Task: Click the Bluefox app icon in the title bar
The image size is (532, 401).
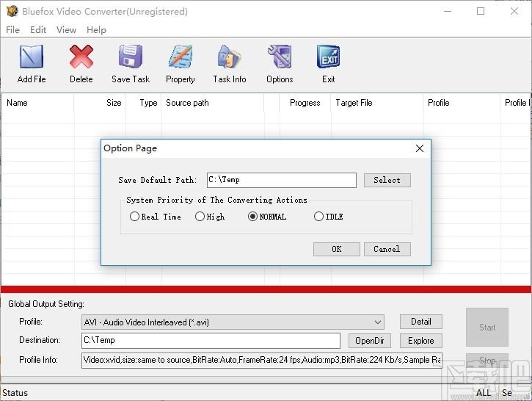Action: point(12,11)
